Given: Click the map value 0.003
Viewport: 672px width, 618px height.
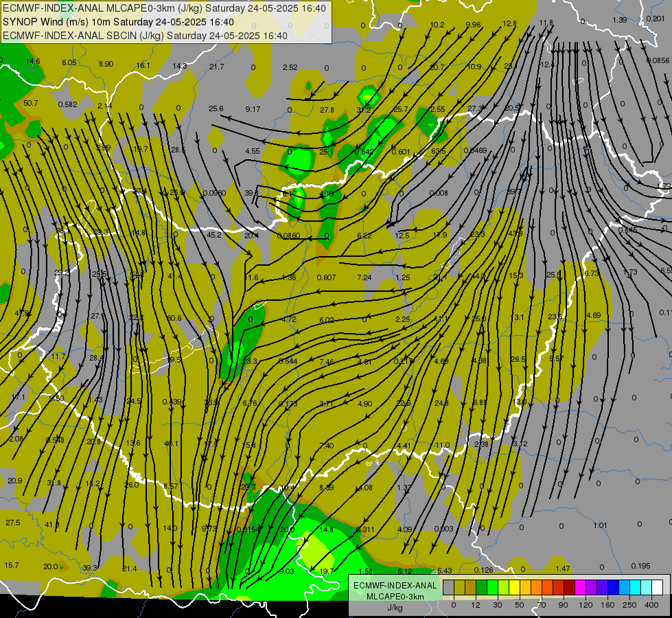Looking at the screenshot, I should pyautogui.click(x=443, y=528).
